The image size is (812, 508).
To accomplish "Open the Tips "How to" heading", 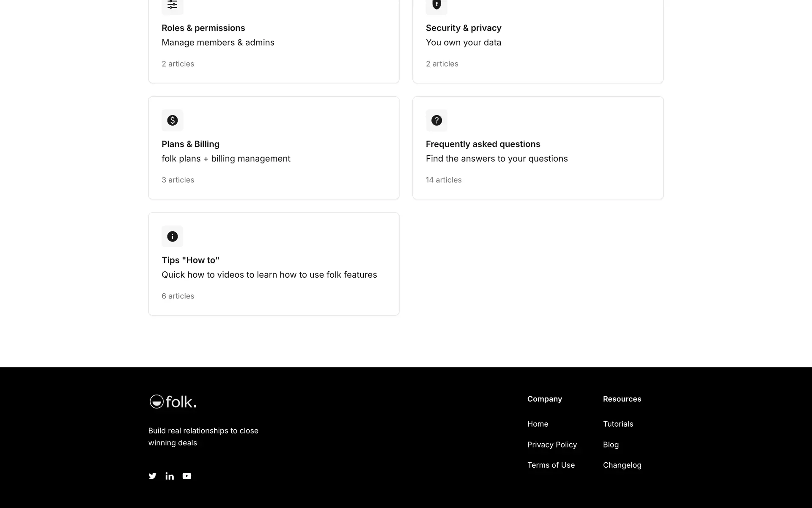I will point(190,260).
